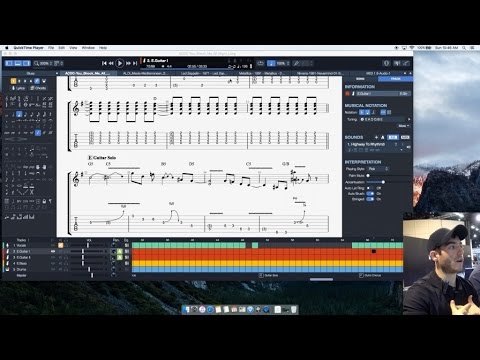Open the Playing Style Pick dropdown
Viewport: 480px width, 360px height.
(x=378, y=169)
